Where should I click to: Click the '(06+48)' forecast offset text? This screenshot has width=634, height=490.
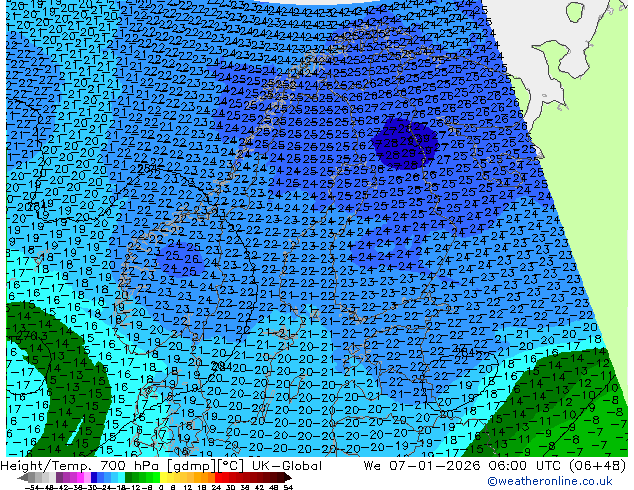click(597, 466)
